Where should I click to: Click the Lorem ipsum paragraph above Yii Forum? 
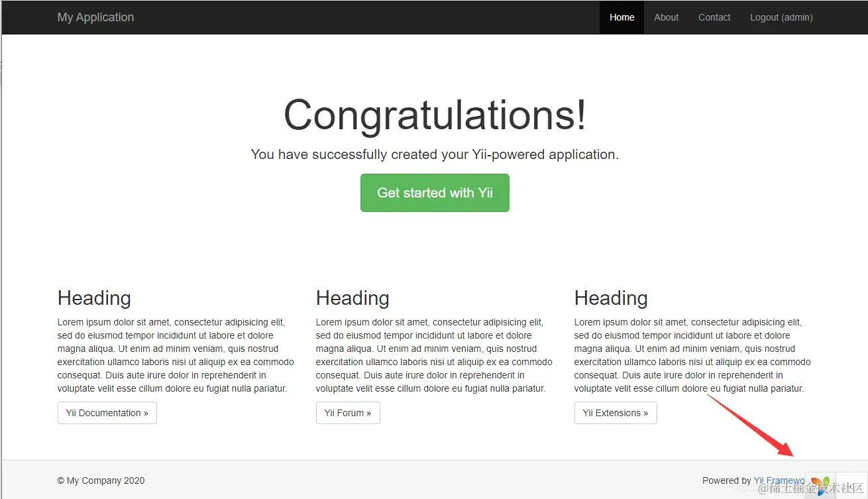click(434, 355)
